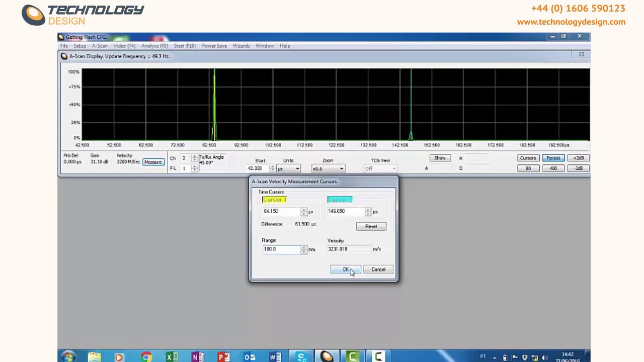
Task: Click the Show button
Action: click(x=440, y=158)
